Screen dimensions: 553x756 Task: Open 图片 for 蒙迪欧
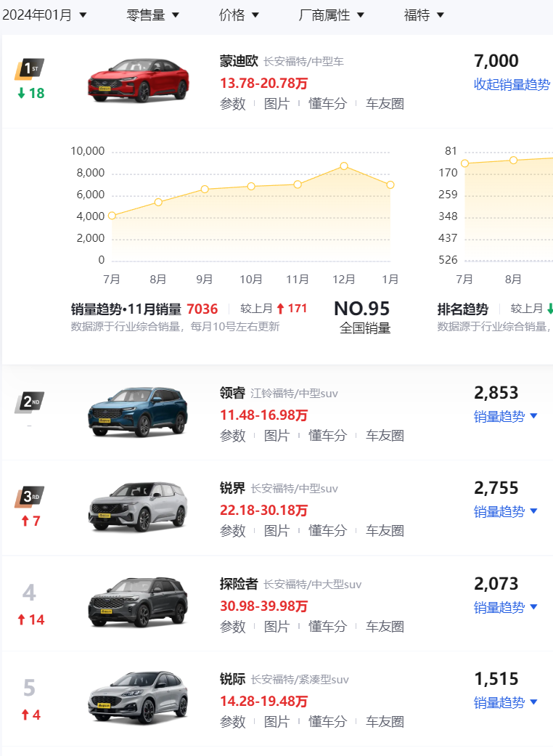pyautogui.click(x=276, y=104)
